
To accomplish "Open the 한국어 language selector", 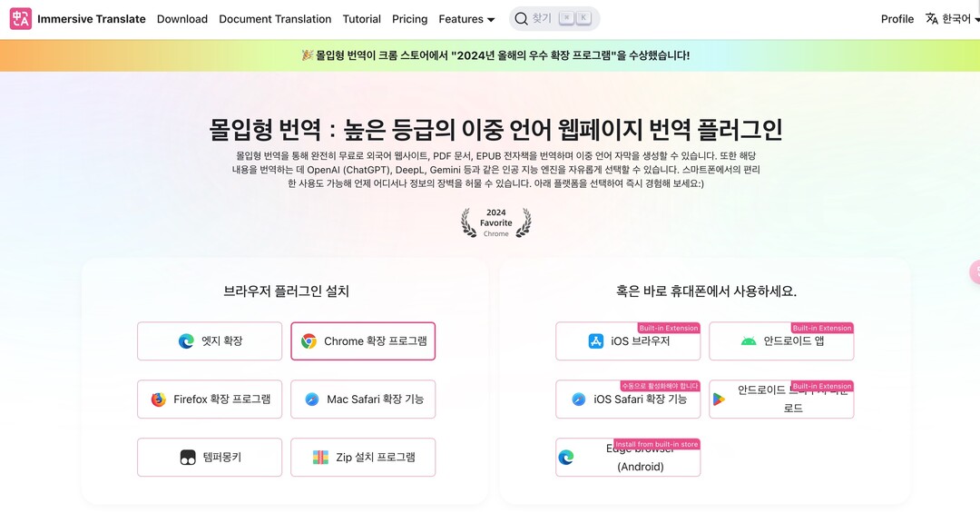I will 948,19.
